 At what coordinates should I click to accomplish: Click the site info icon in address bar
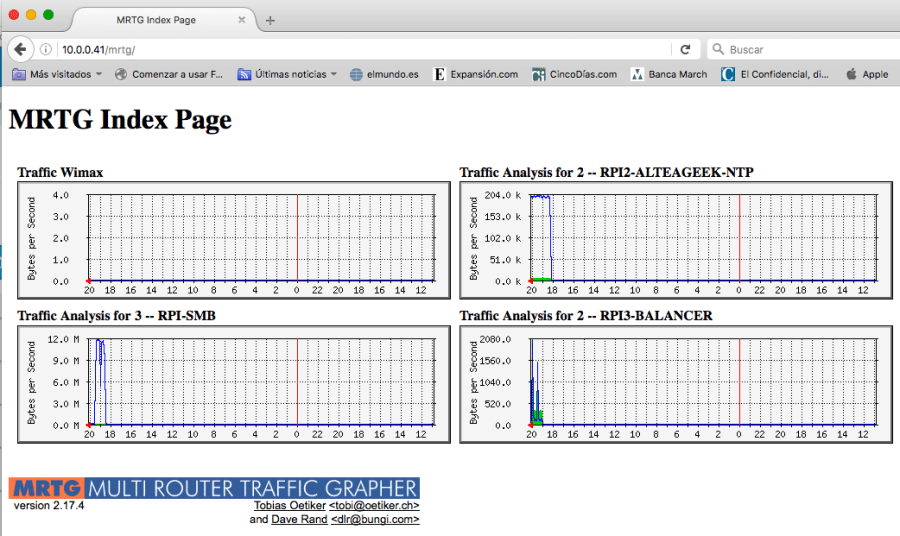46,49
